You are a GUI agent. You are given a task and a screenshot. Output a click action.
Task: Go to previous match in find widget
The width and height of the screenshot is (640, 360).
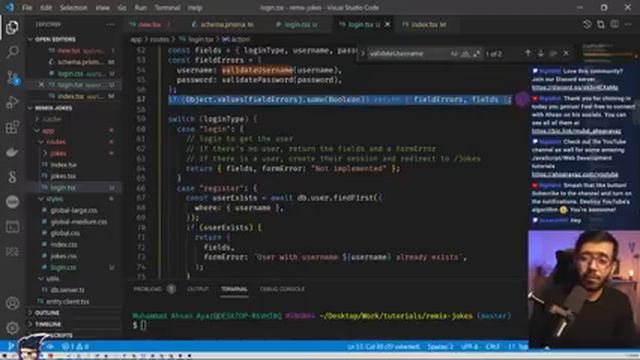[528, 53]
